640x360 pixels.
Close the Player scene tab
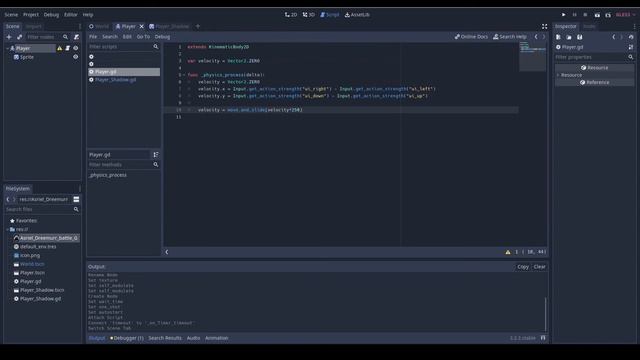(x=142, y=26)
